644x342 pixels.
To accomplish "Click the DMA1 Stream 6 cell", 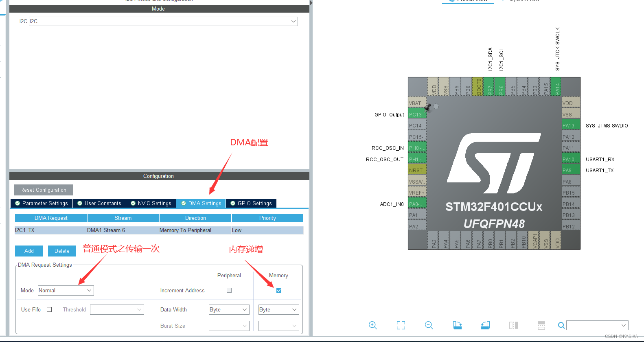I will pos(123,230).
